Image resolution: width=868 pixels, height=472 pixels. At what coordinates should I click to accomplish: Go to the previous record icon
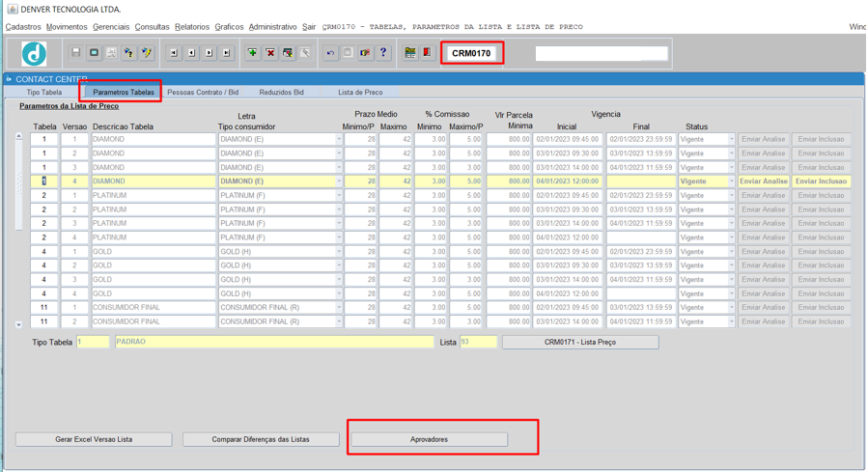191,52
